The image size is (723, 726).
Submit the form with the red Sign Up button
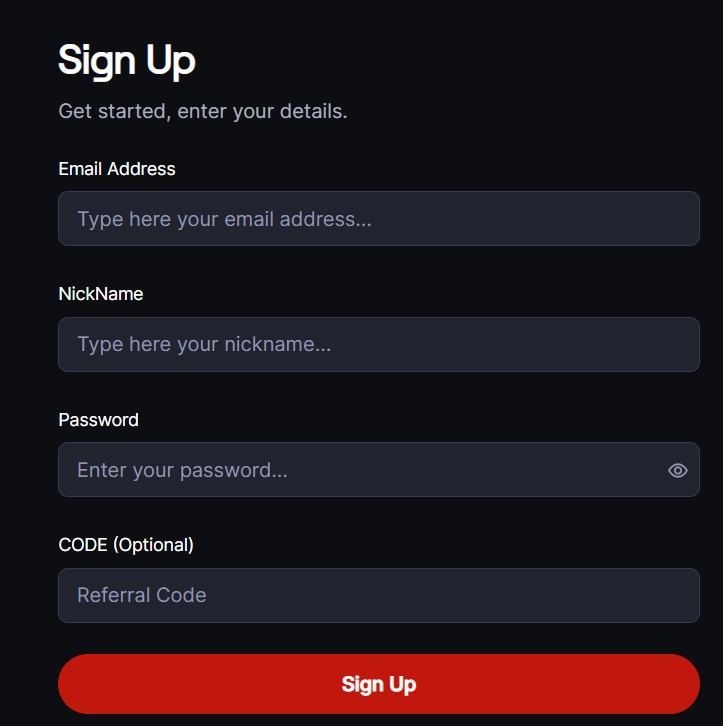pyautogui.click(x=379, y=684)
